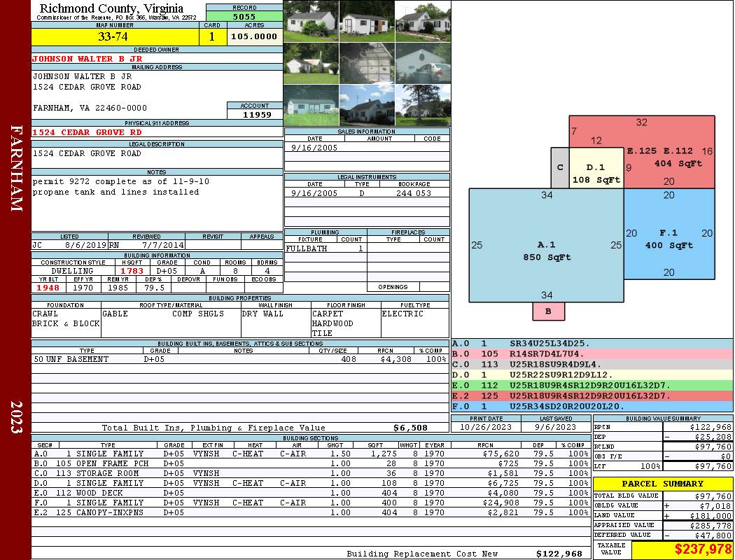Image resolution: width=735 pixels, height=560 pixels.
Task: Click the FULLBATH plumbing fixture row
Action: [325, 248]
